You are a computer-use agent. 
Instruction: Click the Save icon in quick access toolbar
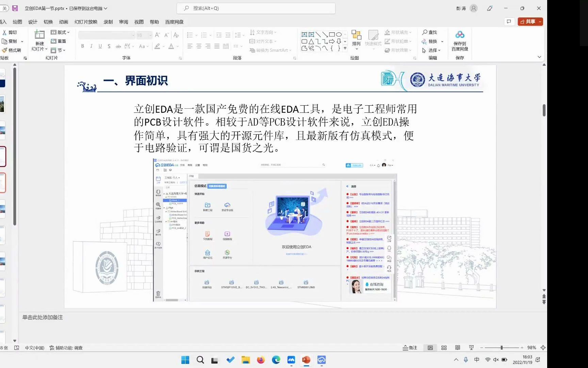[x=15, y=8]
